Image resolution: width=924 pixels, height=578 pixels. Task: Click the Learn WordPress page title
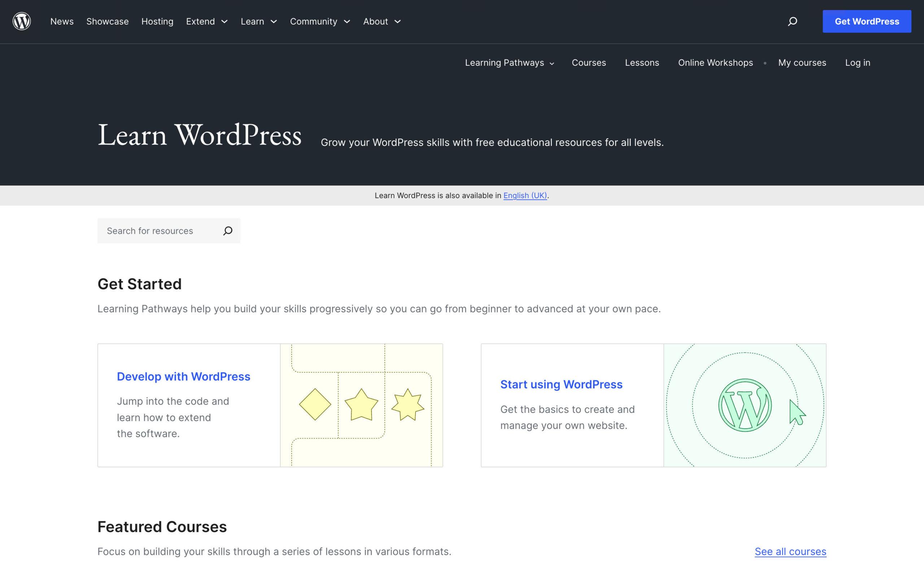[199, 135]
